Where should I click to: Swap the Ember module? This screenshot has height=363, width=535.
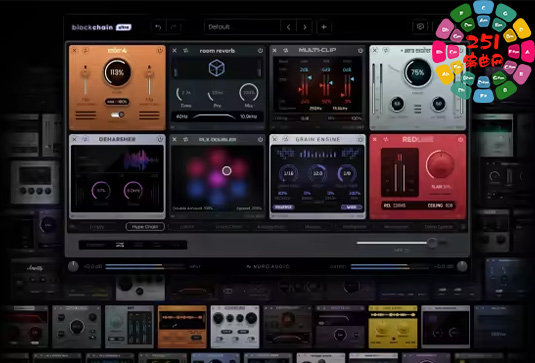86,50
